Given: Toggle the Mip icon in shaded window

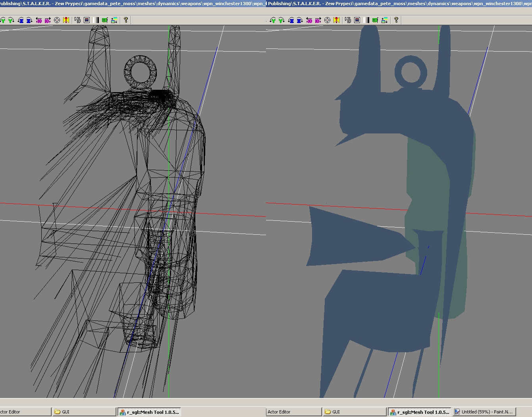Looking at the screenshot, I should pyautogui.click(x=348, y=20).
